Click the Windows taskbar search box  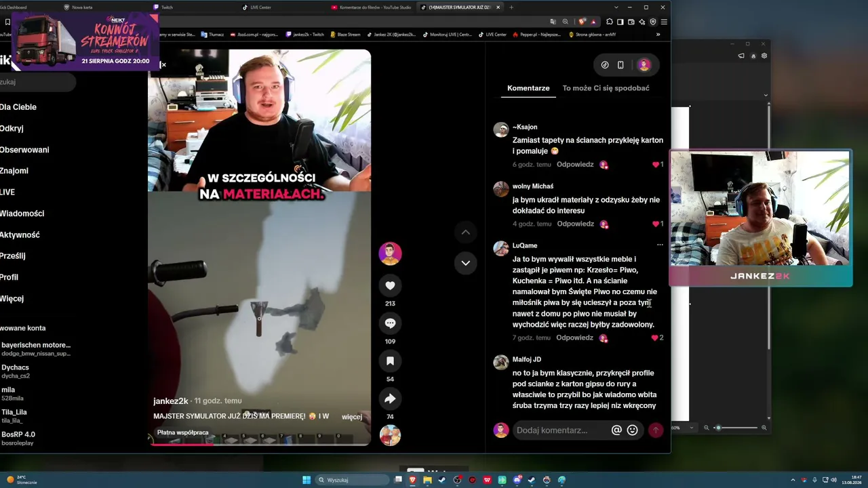pos(353,480)
